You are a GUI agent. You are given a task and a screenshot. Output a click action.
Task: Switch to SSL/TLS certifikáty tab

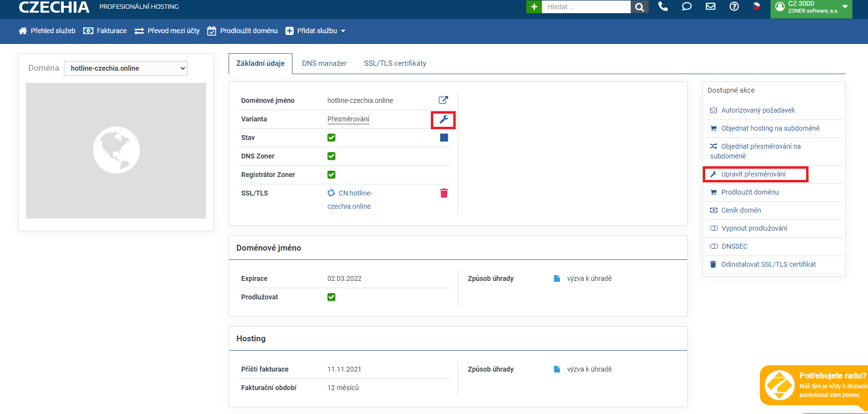coord(395,63)
